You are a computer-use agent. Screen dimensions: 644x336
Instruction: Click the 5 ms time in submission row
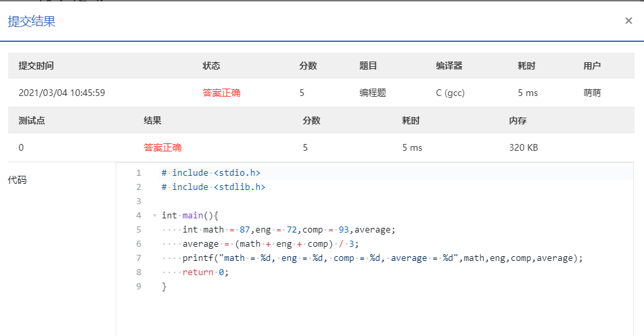coord(528,93)
